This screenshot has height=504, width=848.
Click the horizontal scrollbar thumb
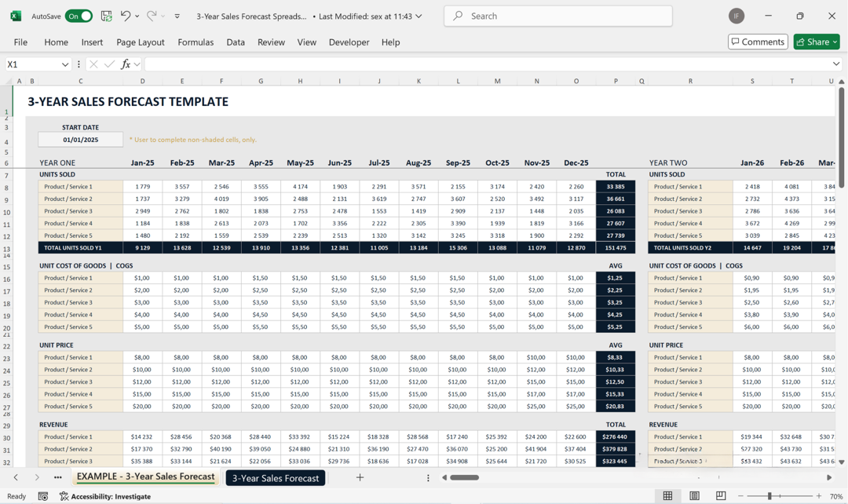[465, 477]
